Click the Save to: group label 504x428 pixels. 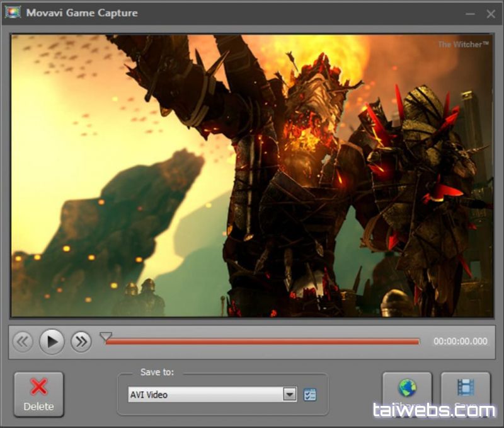point(157,373)
